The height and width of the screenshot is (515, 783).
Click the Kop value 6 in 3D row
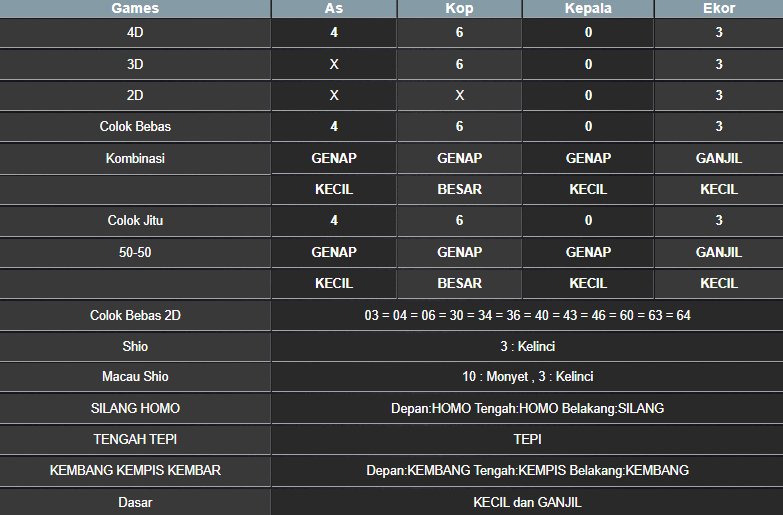click(459, 64)
